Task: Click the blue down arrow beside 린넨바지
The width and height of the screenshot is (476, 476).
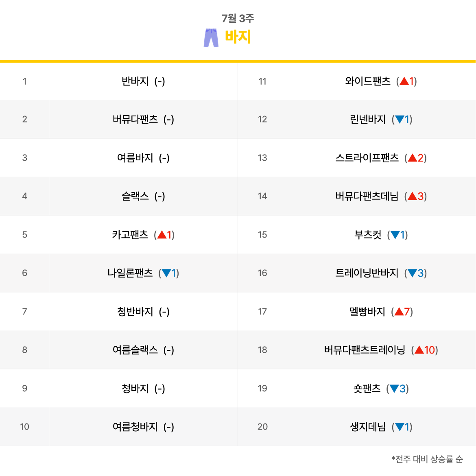Action: click(400, 119)
